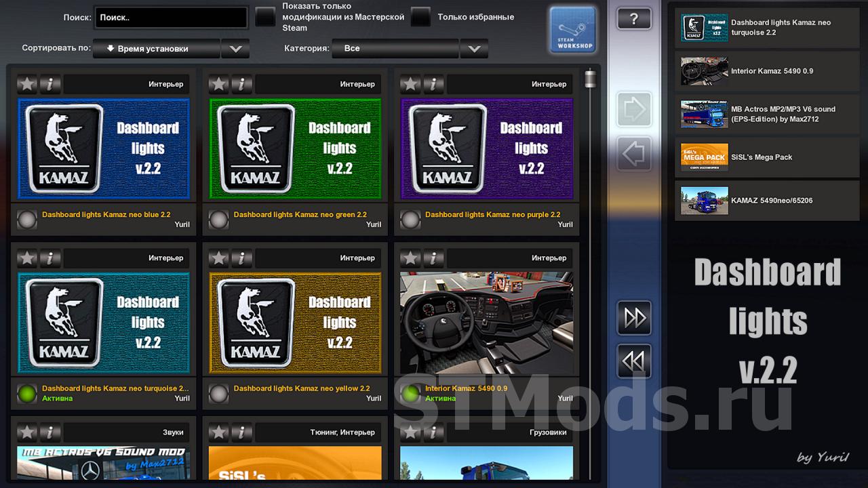Show info for Interior Kamaz 5490 mod
Viewport: 868px width, 488px height.
[x=433, y=258]
